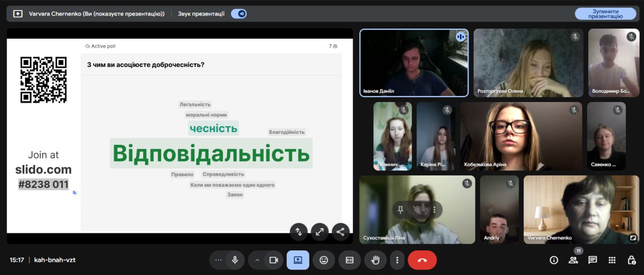The width and height of the screenshot is (644, 275).
Task: Show the participants list
Action: (x=573, y=260)
